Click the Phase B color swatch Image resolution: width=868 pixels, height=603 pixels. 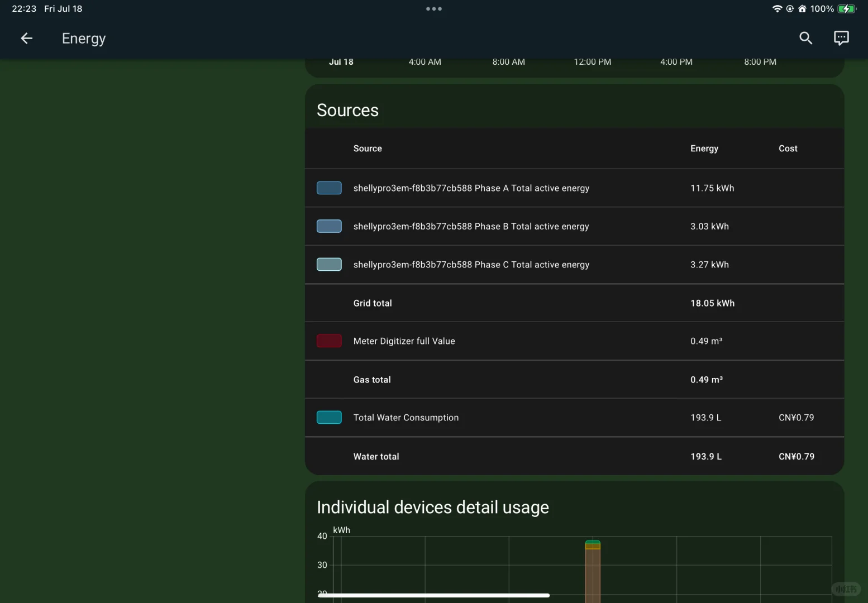[x=329, y=226]
